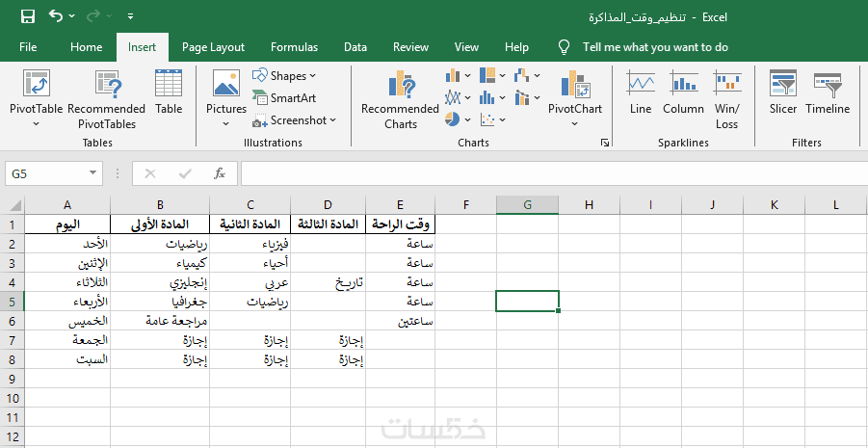Click the formula bar input
868x448 pixels.
coord(549,173)
